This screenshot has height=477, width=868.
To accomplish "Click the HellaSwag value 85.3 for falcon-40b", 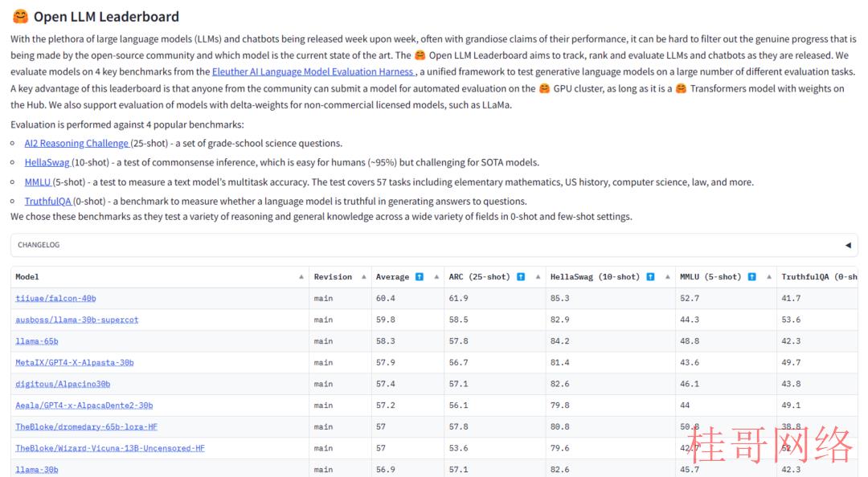I will pos(559,298).
